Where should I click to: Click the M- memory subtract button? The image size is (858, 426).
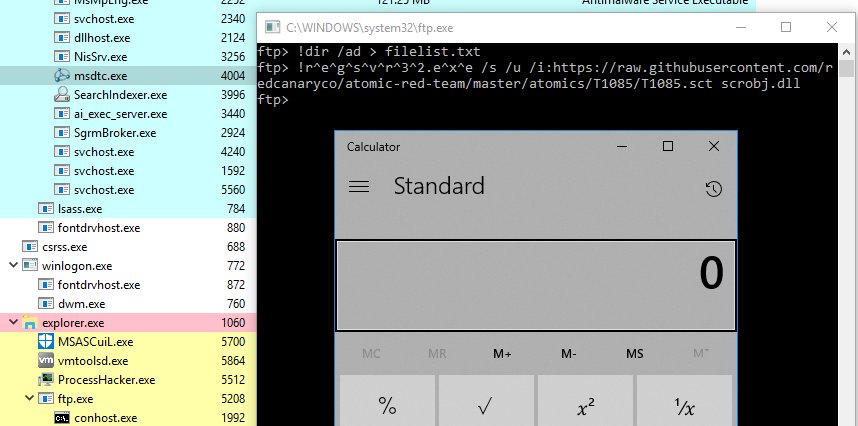pyautogui.click(x=569, y=354)
